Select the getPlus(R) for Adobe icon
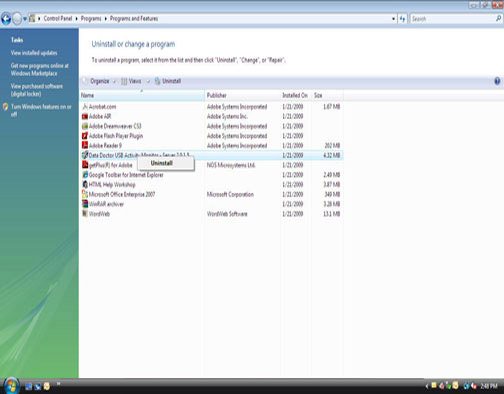The image size is (504, 394). click(85, 165)
